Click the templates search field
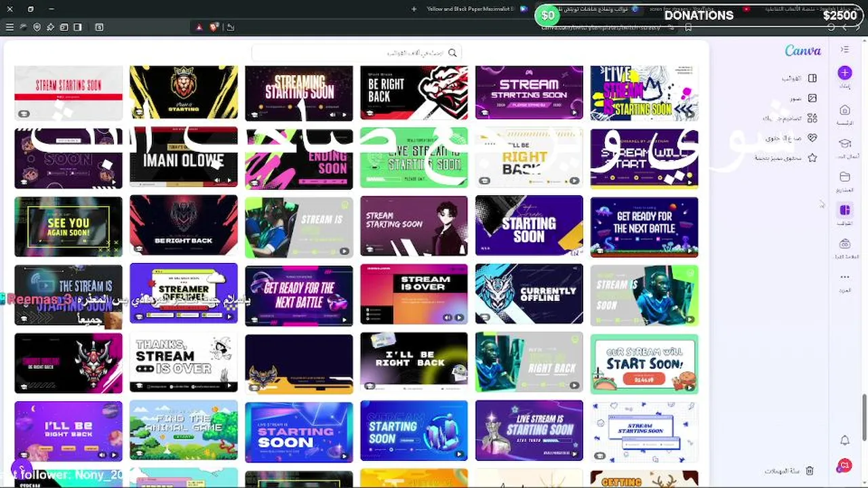 click(356, 53)
